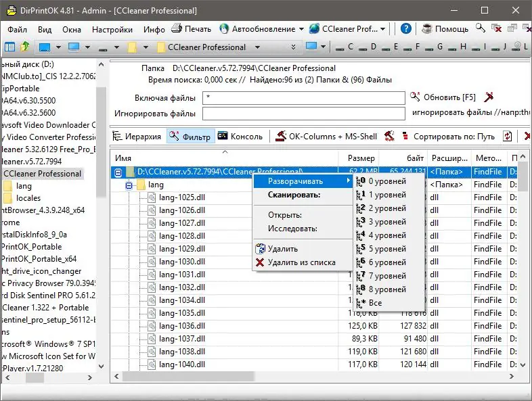Select drive H in the drive bar
Viewport: 532px width, 401px height.
coord(457,47)
